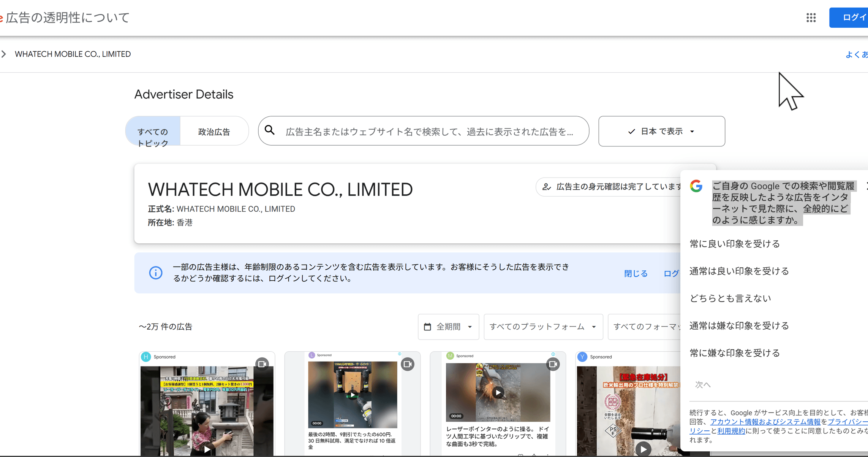Screen dimensions: 868x457
Task: Open the 緊急在庫処分 ad thumbnail
Action: [x=629, y=411]
